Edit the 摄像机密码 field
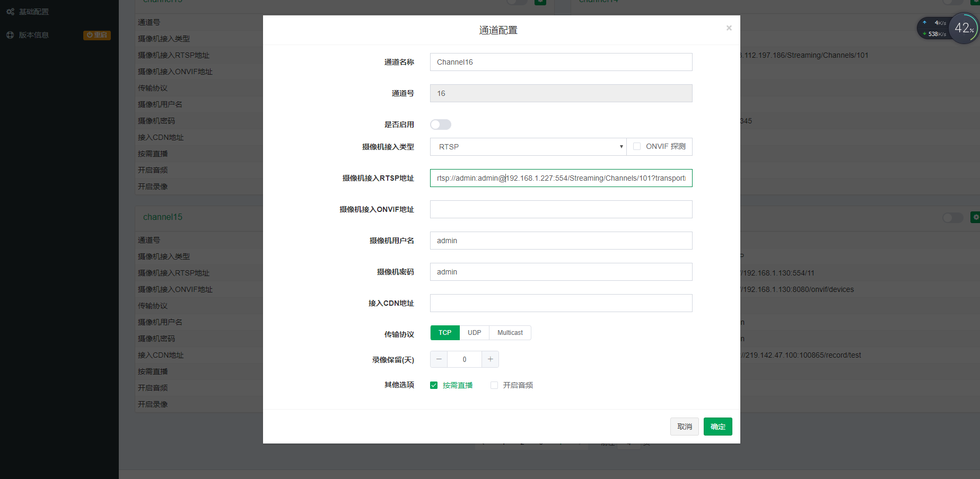Image resolution: width=980 pixels, height=479 pixels. (x=561, y=272)
